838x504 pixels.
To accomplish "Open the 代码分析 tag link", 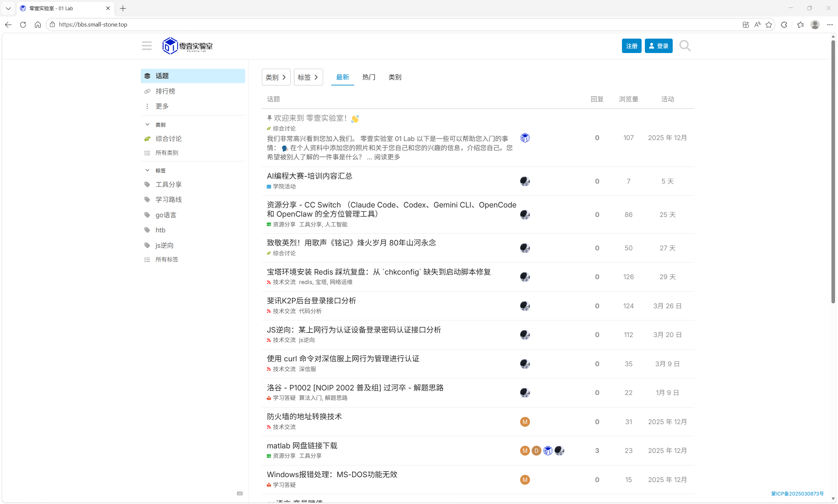I will pos(310,311).
